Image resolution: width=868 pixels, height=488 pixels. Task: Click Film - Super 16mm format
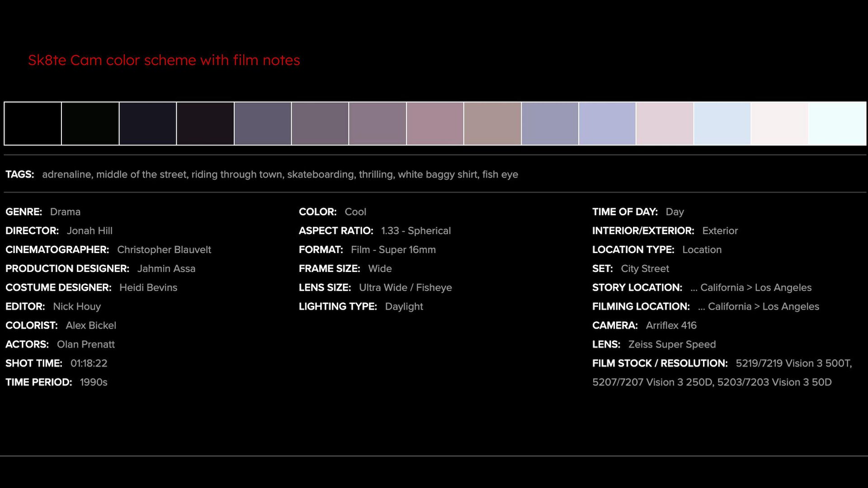coord(393,250)
